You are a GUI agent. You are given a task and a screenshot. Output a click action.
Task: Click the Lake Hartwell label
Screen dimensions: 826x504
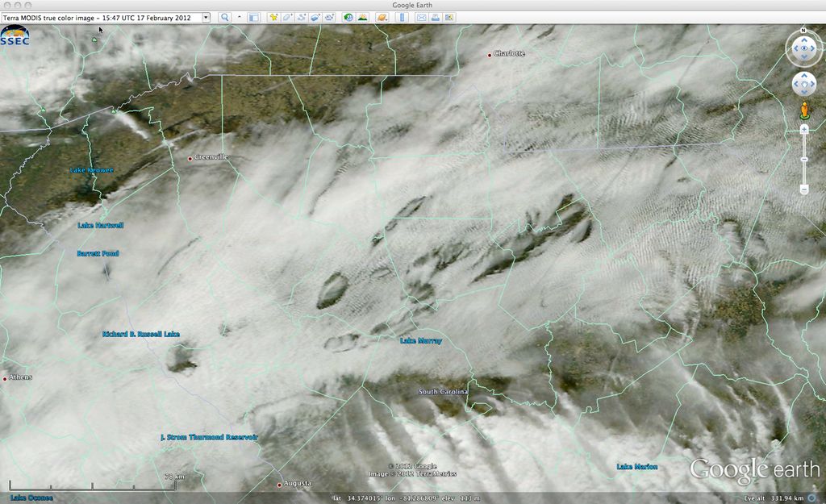(101, 226)
